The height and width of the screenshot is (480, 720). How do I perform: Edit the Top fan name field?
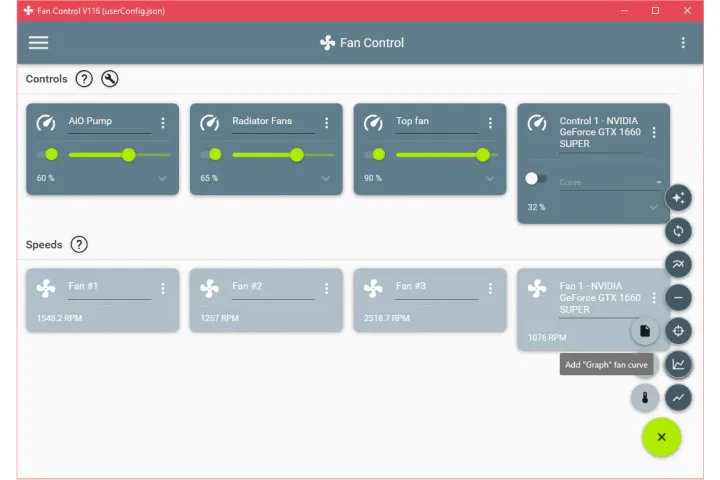(x=437, y=123)
